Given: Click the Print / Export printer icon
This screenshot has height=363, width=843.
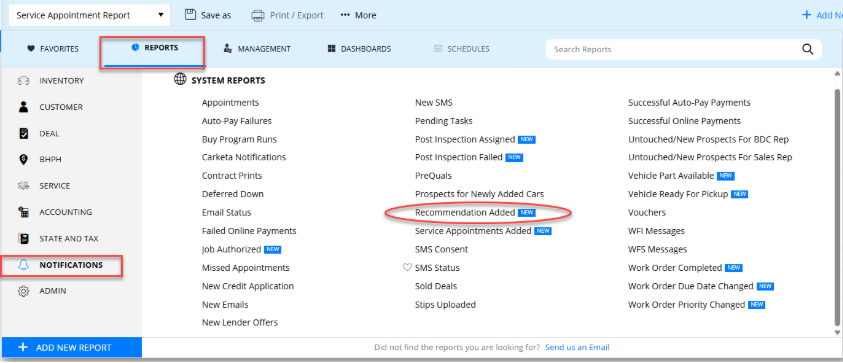Looking at the screenshot, I should pyautogui.click(x=258, y=15).
